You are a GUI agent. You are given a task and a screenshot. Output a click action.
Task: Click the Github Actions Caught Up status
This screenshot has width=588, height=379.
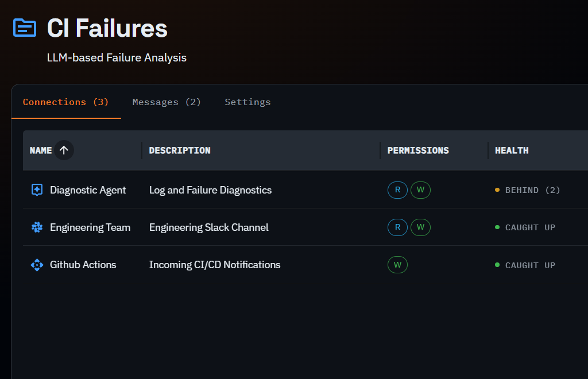pyautogui.click(x=529, y=265)
